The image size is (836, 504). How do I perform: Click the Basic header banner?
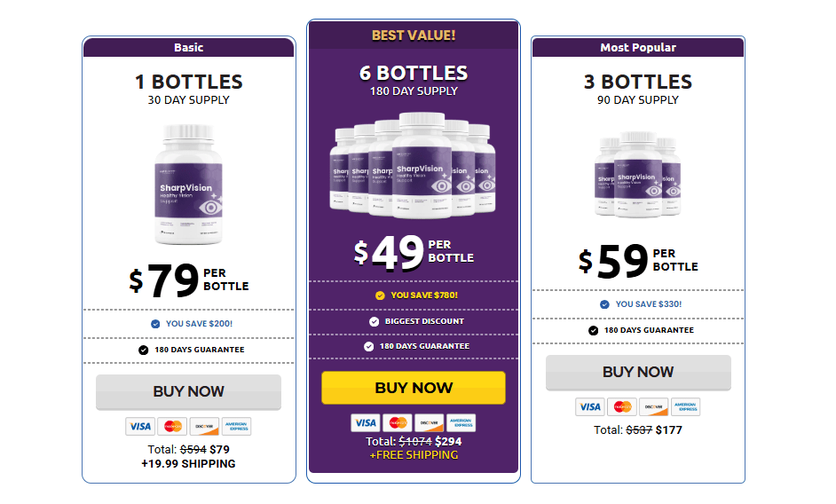click(188, 48)
